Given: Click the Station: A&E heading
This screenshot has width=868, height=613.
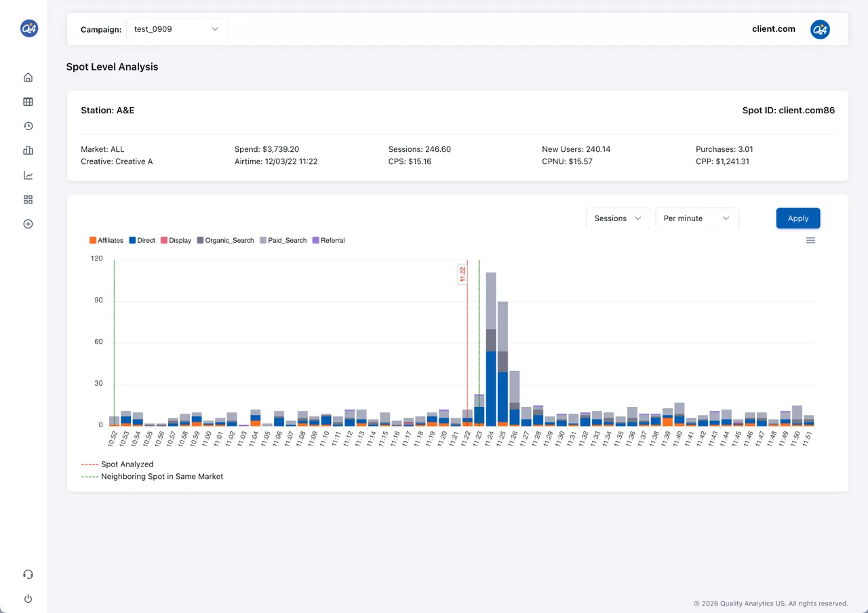Looking at the screenshot, I should 108,111.
